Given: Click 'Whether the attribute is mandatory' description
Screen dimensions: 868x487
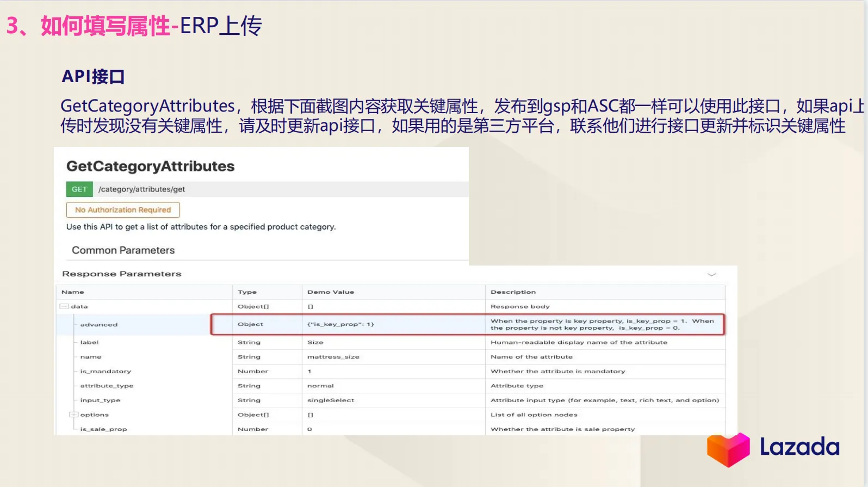Looking at the screenshot, I should [558, 372].
